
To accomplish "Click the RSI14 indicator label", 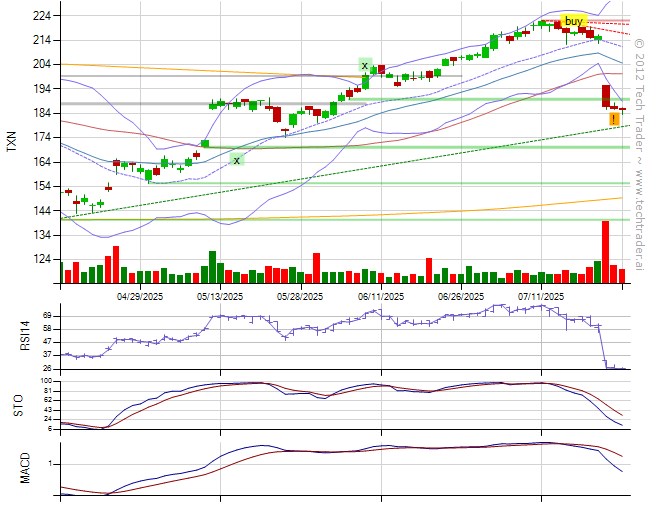I will [x=25, y=336].
